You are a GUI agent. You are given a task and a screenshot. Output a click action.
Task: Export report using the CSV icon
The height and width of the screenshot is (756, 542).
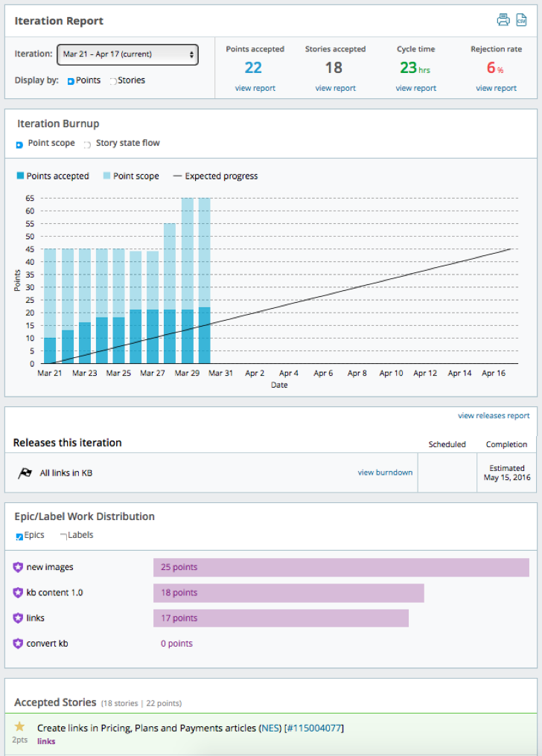(x=522, y=20)
